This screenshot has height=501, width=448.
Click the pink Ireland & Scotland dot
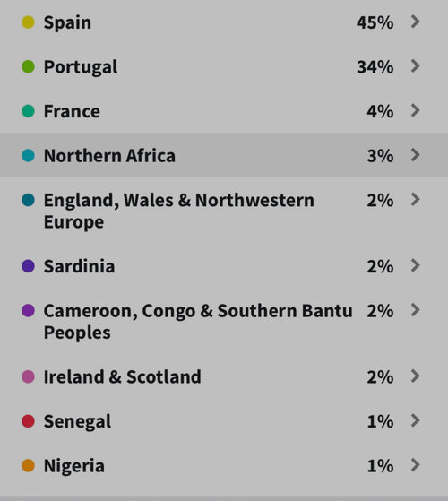(x=28, y=376)
